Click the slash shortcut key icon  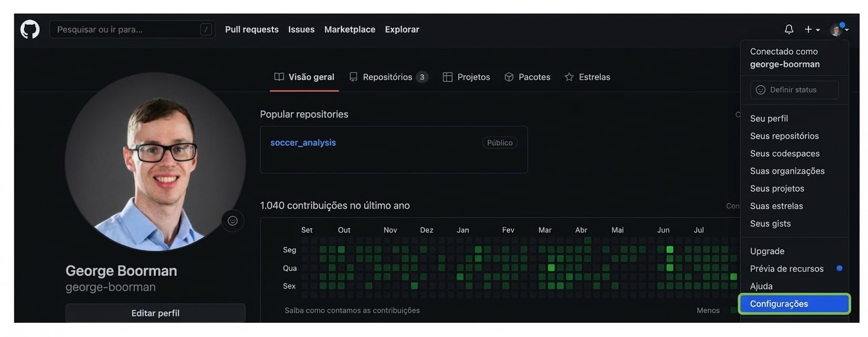pyautogui.click(x=206, y=29)
